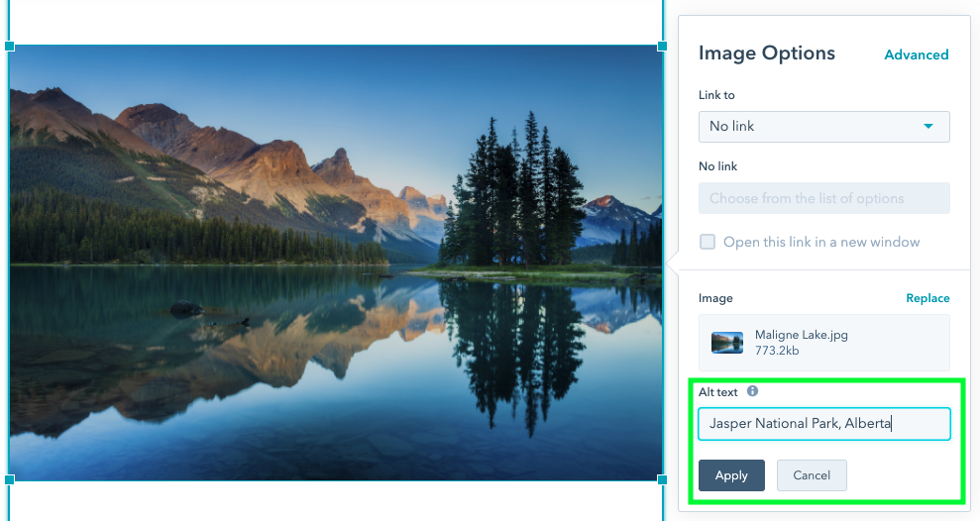Click in the Alt text input field

822,424
